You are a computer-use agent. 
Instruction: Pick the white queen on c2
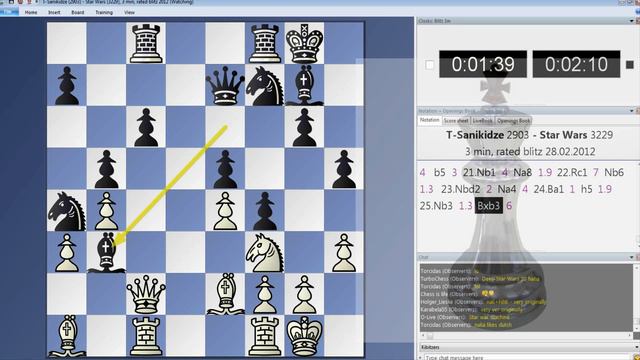click(x=146, y=295)
